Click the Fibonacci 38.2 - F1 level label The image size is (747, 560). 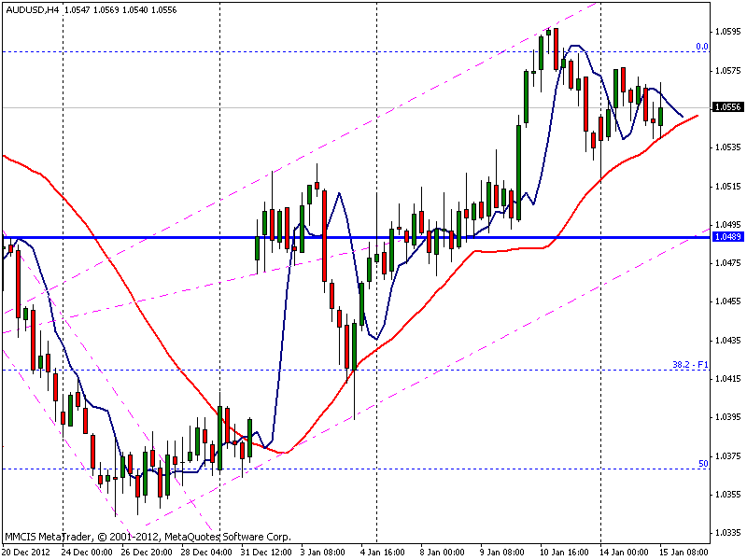690,365
